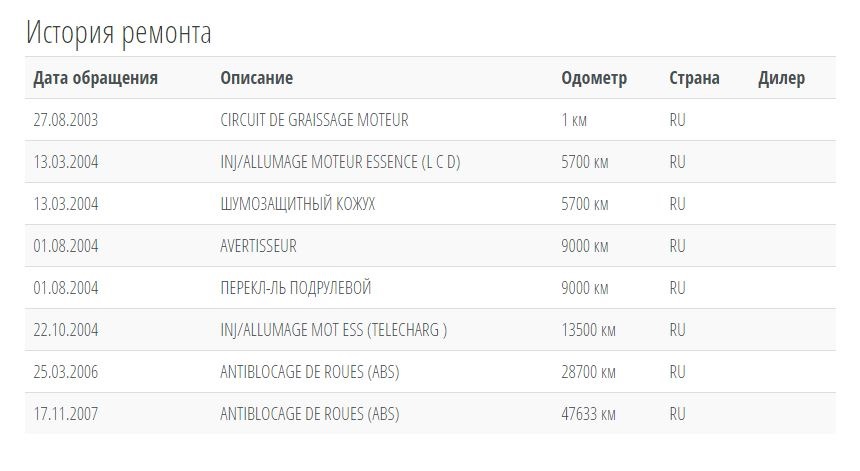Click INJ/ALLUMAGE MOT ESS (TELECHARG) entry
This screenshot has width=860, height=471.
[x=333, y=330]
